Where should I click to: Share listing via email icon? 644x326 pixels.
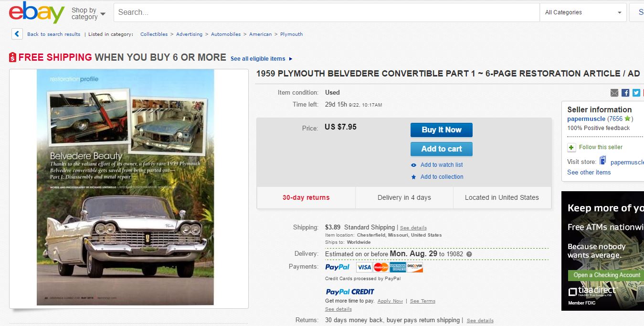click(614, 93)
